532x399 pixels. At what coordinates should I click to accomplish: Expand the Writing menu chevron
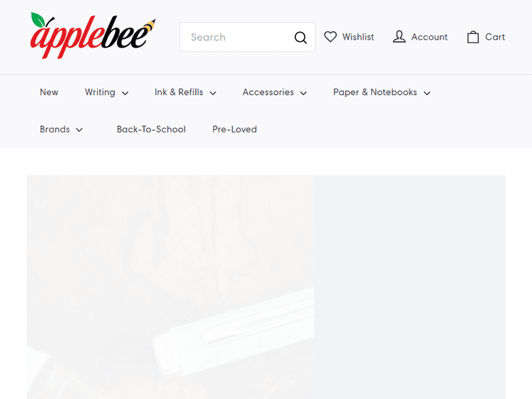(x=125, y=93)
